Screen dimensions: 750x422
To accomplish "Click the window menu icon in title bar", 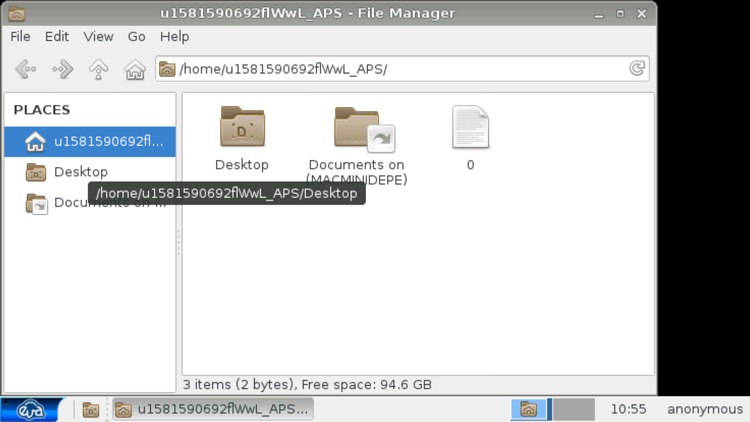I will coord(16,13).
